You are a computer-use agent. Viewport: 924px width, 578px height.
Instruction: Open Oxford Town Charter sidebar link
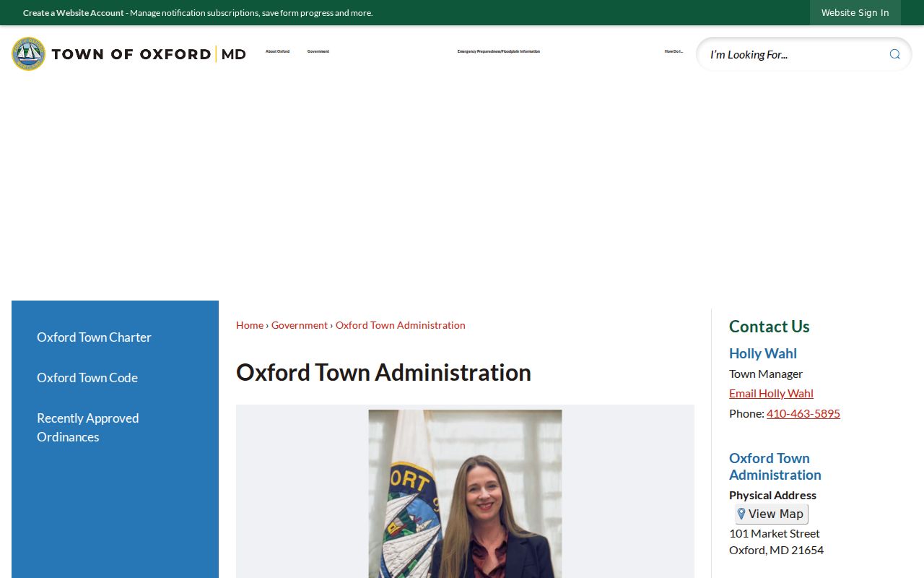click(94, 337)
